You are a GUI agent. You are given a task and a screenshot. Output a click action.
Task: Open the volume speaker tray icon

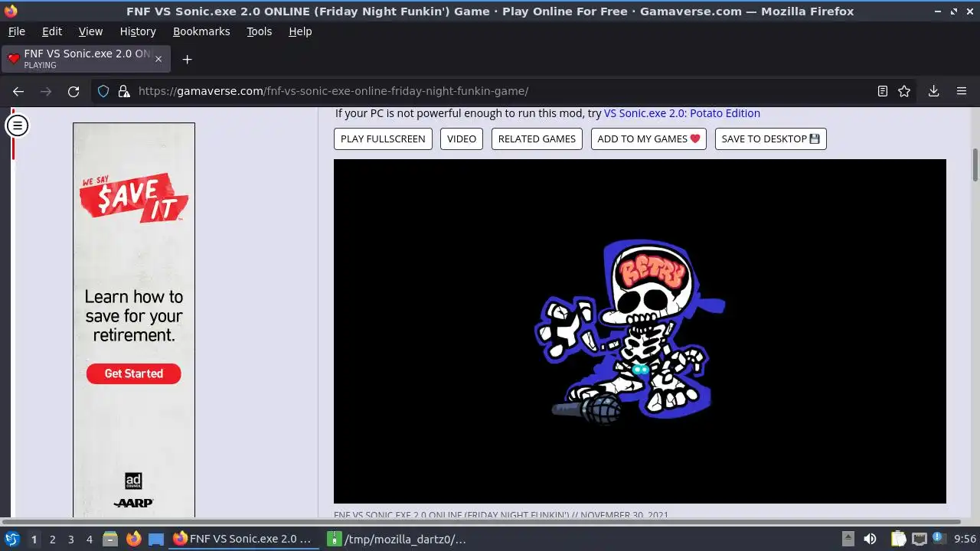click(x=870, y=539)
